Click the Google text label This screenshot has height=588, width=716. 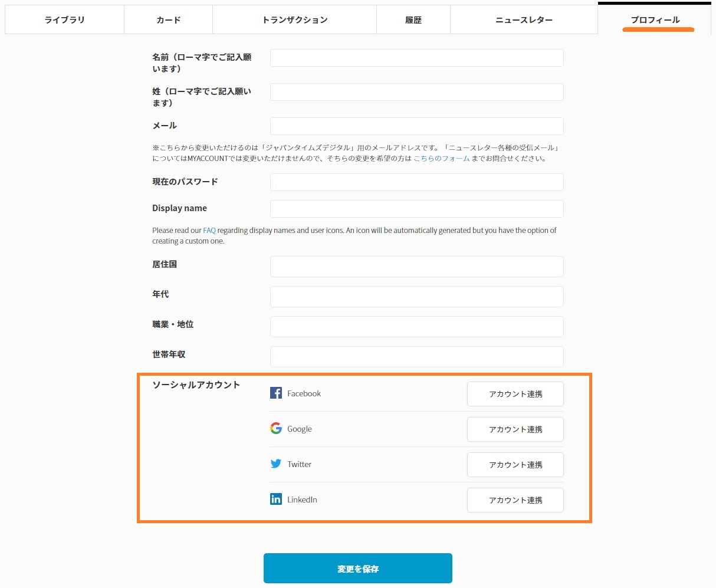coord(300,429)
